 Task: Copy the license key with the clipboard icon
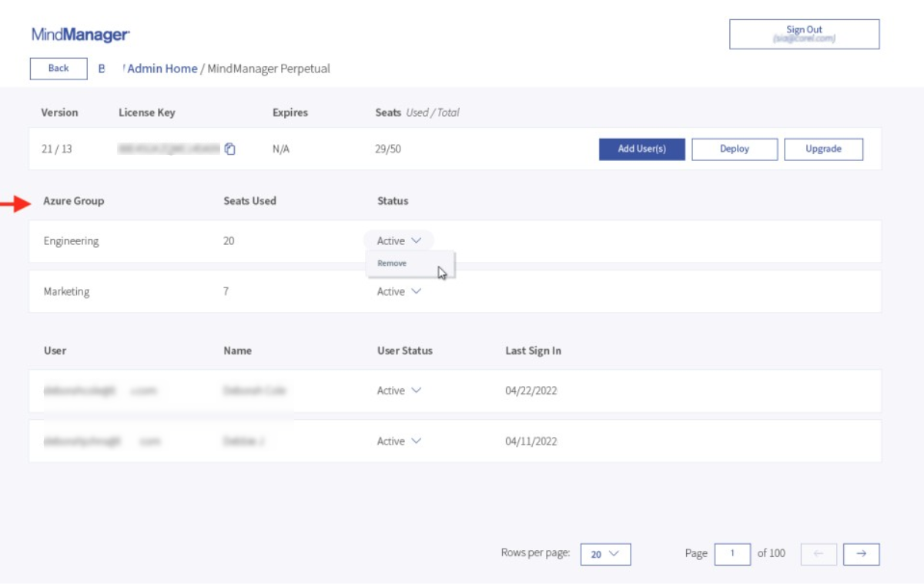point(229,149)
